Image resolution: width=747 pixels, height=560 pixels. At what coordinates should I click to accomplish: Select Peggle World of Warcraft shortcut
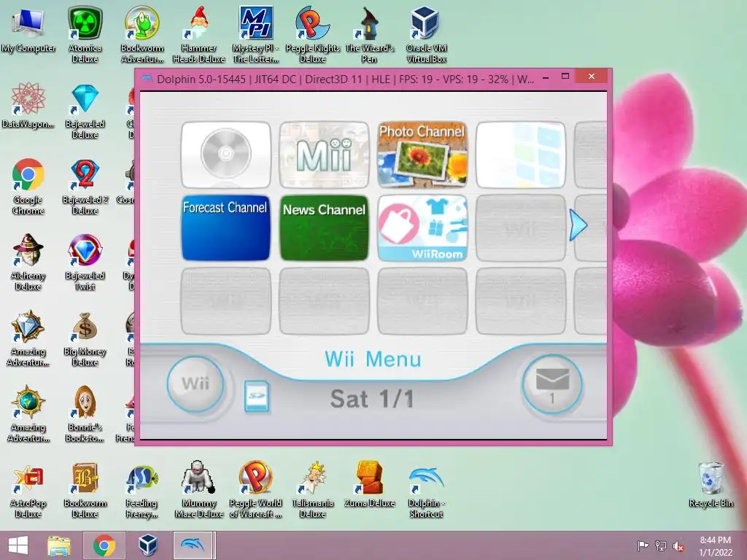point(256,490)
